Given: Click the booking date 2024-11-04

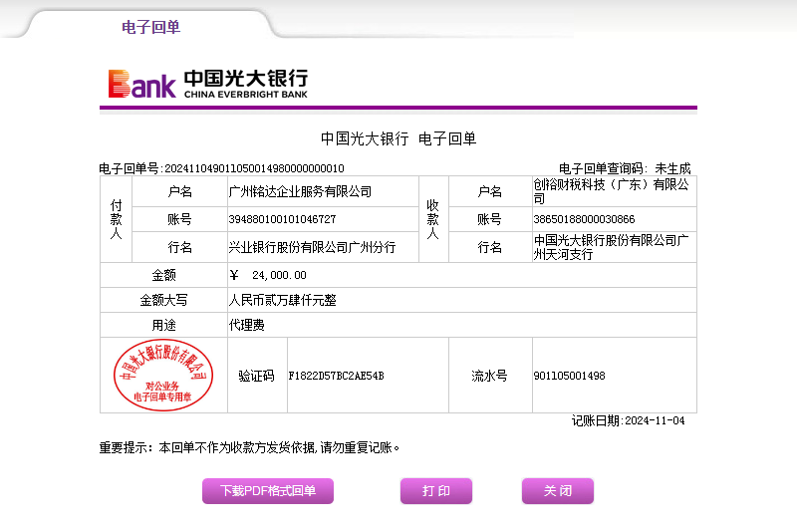Looking at the screenshot, I should (655, 420).
